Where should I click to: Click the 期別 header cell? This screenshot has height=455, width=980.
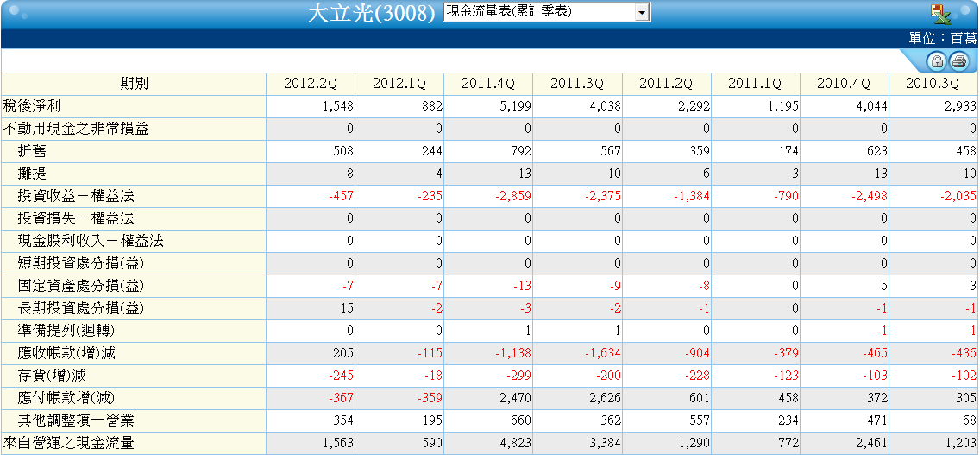click(x=134, y=84)
